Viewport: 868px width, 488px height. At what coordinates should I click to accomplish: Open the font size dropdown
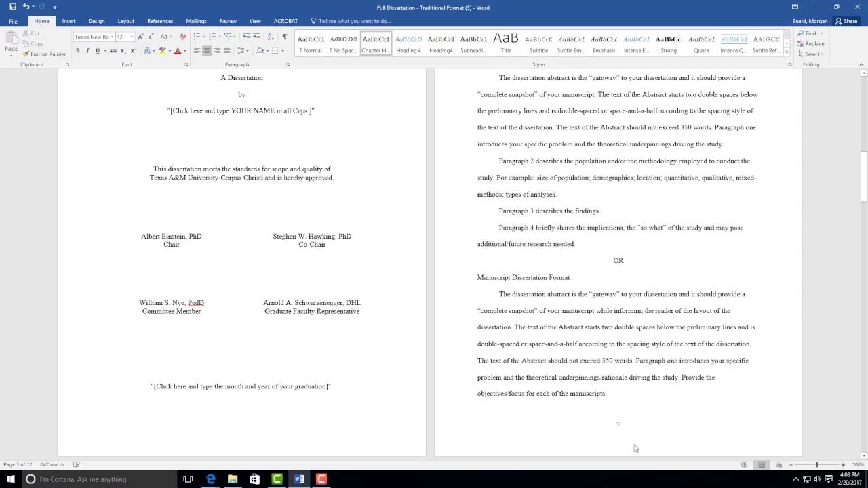pyautogui.click(x=132, y=37)
